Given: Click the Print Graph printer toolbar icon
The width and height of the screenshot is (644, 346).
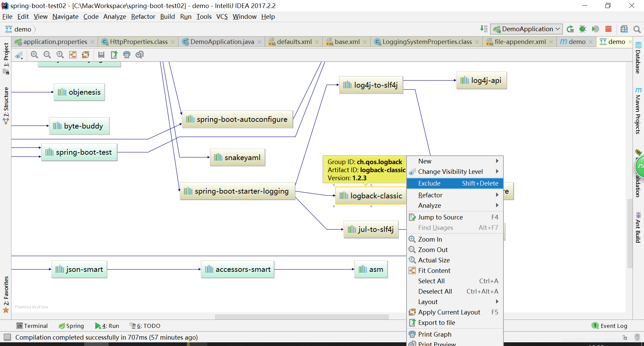Looking at the screenshot, I should pyautogui.click(x=127, y=55).
